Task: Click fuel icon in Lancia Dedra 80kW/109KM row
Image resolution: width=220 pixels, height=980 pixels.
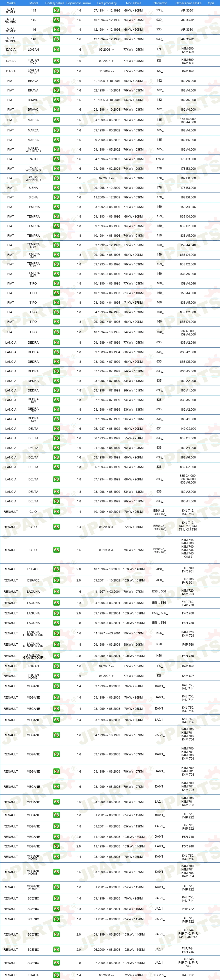Action: pos(56,352)
